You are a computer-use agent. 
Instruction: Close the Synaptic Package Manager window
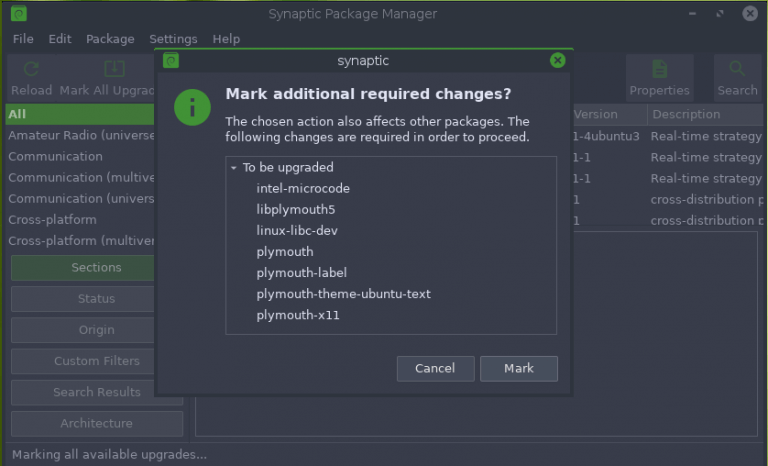(x=749, y=14)
